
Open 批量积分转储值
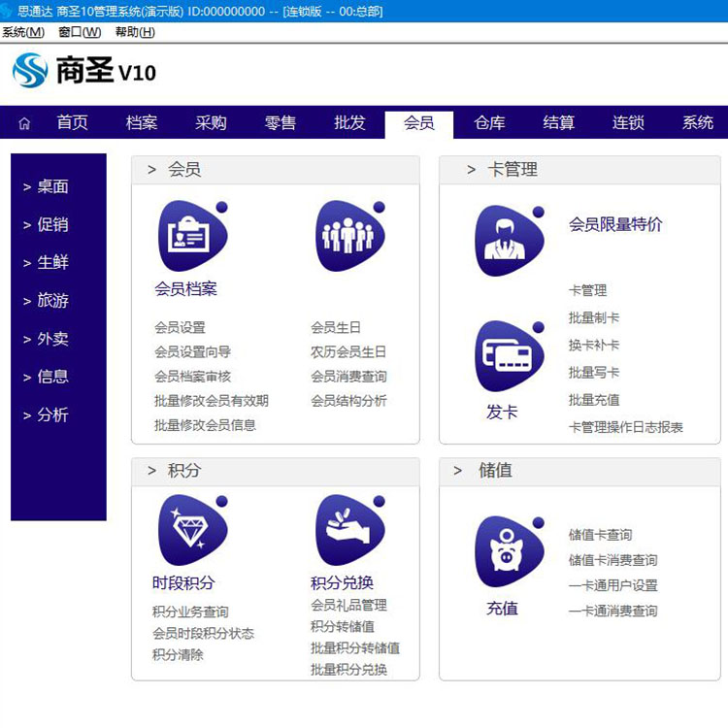coord(355,647)
